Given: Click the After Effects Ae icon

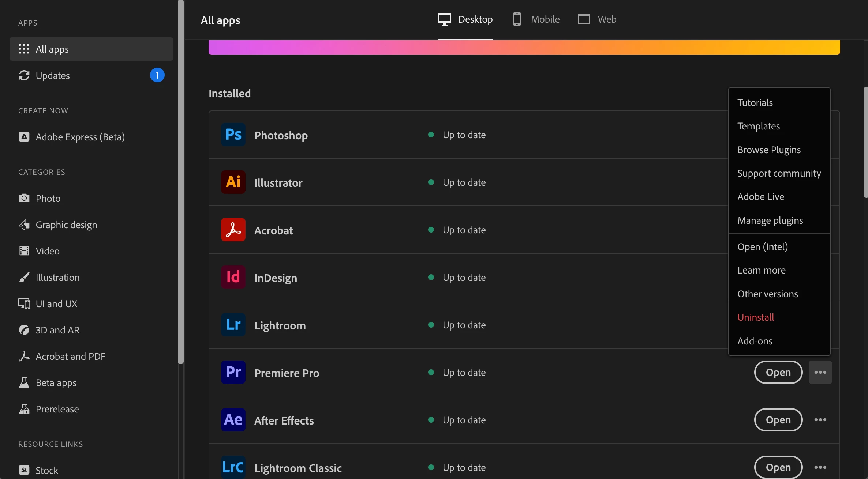Looking at the screenshot, I should [233, 420].
